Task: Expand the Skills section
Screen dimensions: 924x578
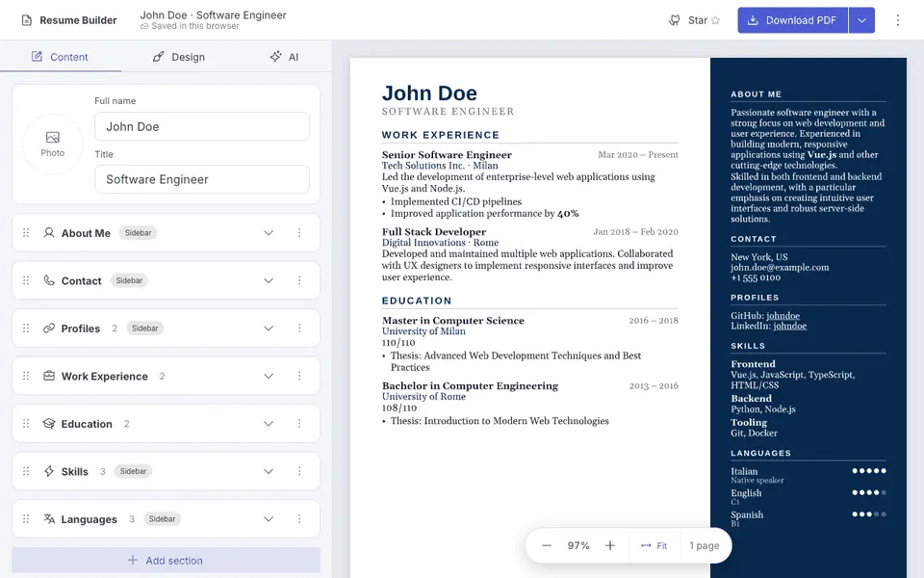Action: [x=269, y=471]
